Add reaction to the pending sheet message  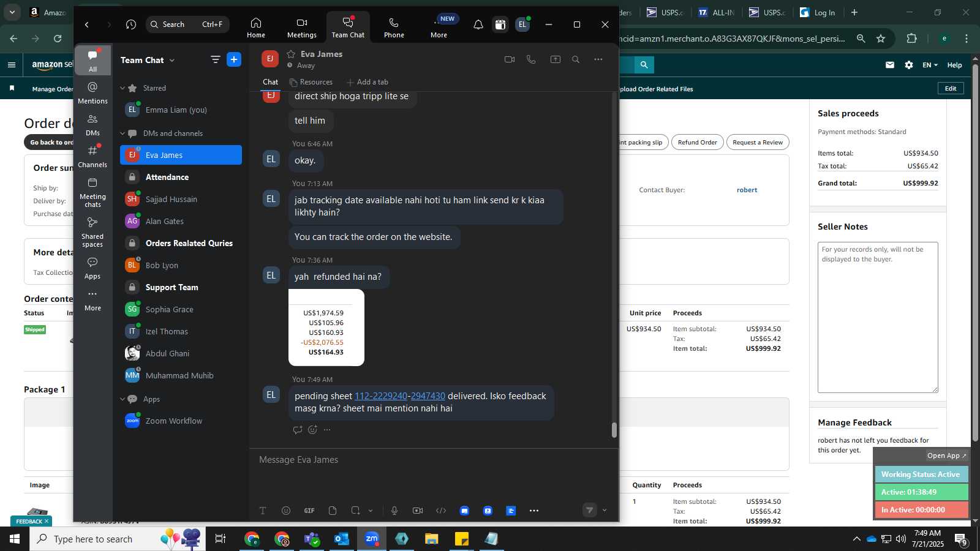[312, 430]
